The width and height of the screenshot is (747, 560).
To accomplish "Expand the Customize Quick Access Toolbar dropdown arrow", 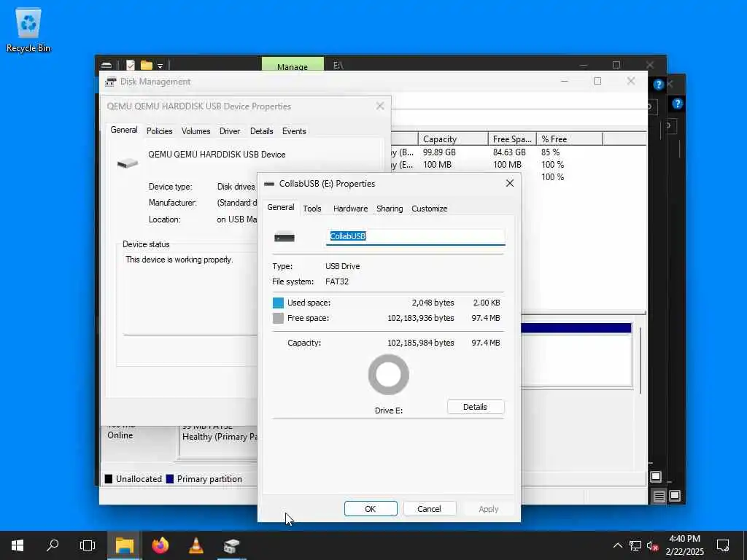I will [x=160, y=66].
